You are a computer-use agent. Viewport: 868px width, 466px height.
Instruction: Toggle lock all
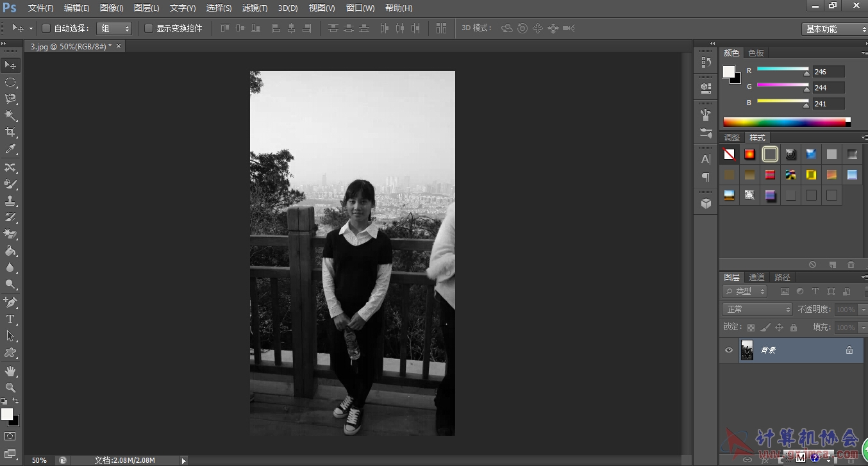[794, 328]
